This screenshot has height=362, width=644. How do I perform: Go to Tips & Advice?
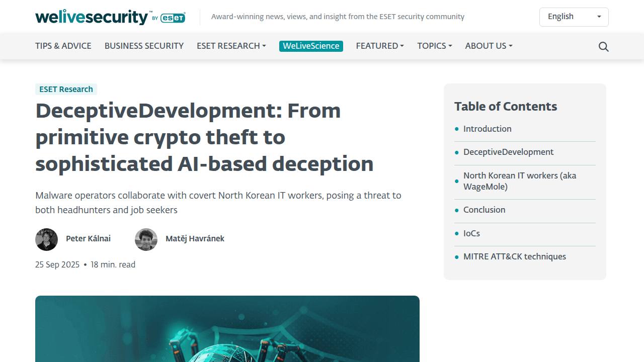tap(63, 46)
